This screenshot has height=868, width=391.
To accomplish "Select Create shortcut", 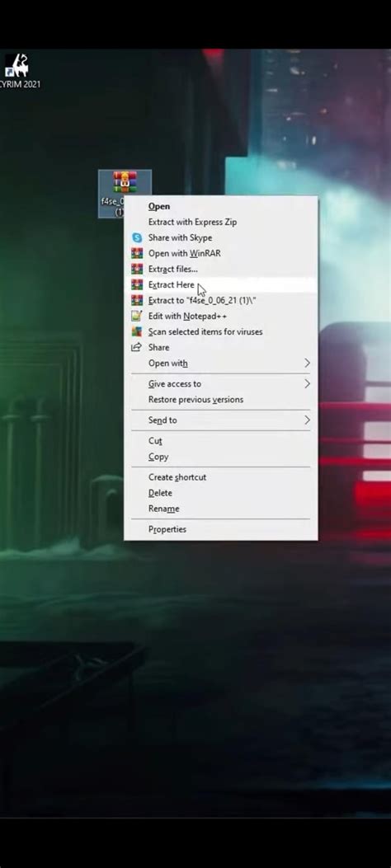I will 177,477.
